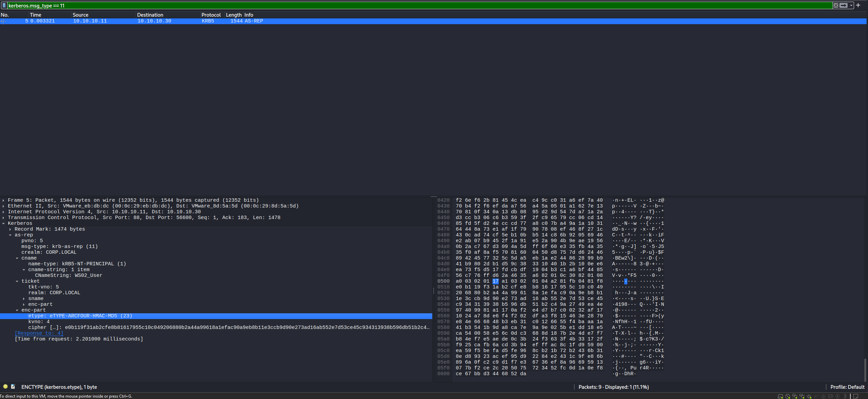Click the 'Profile: Default' status entry
The image size is (868, 399).
[x=847, y=387]
